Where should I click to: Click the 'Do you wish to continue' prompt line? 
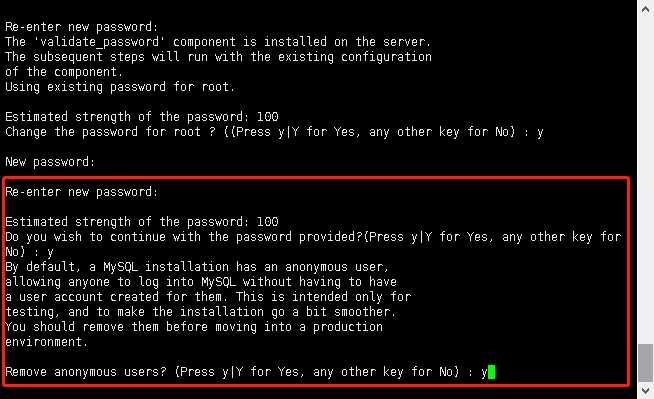click(x=313, y=237)
